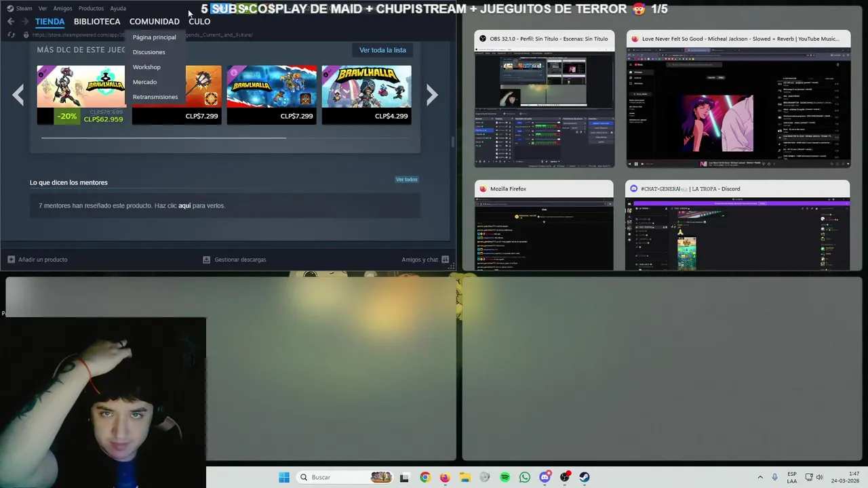Click the Steam store vertical scrollbar
868x488 pixels.
pyautogui.click(x=453, y=142)
